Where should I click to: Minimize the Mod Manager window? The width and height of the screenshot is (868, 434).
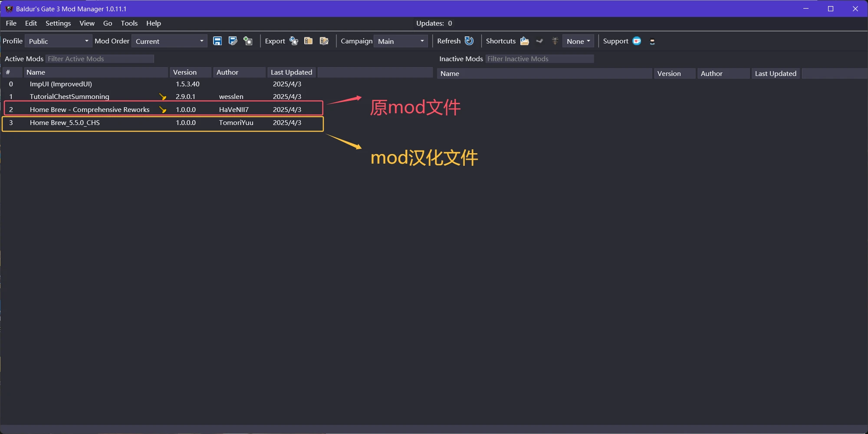click(806, 9)
